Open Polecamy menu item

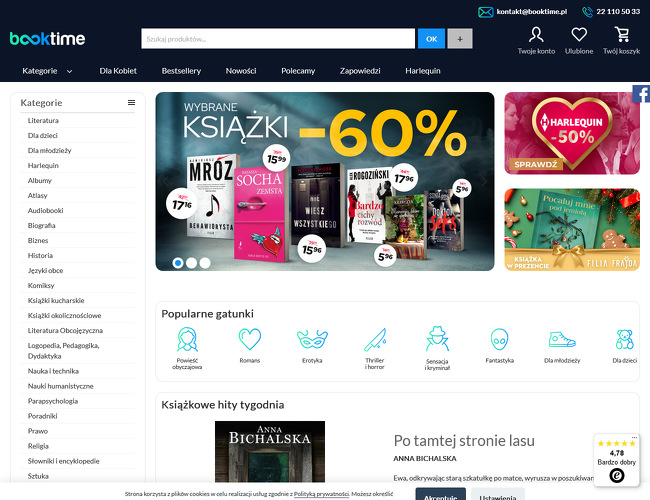[x=298, y=71]
